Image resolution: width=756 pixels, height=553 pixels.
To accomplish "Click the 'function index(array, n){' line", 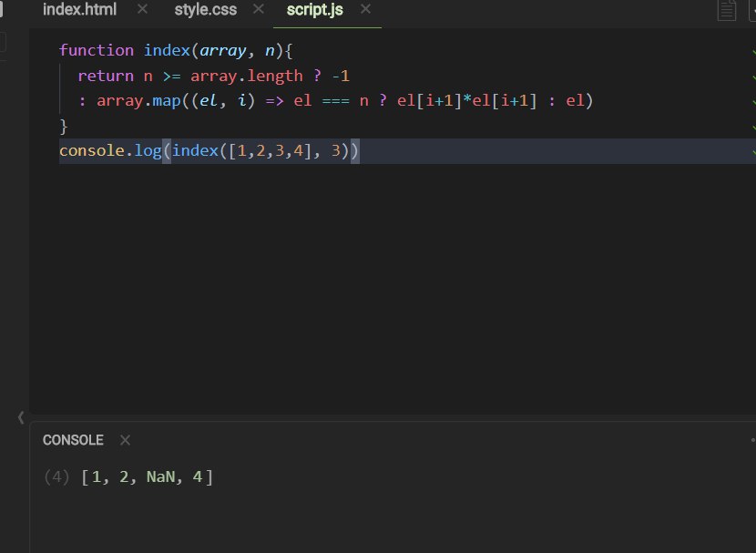I will [176, 50].
